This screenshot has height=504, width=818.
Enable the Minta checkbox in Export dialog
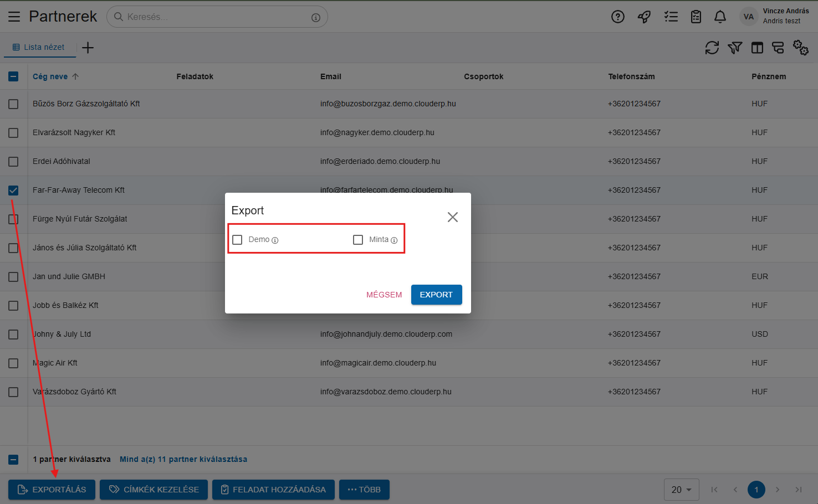[x=358, y=240]
